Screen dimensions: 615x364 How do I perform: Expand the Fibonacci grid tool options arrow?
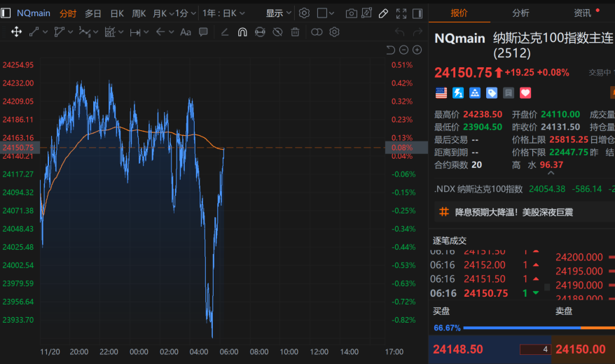pos(120,31)
